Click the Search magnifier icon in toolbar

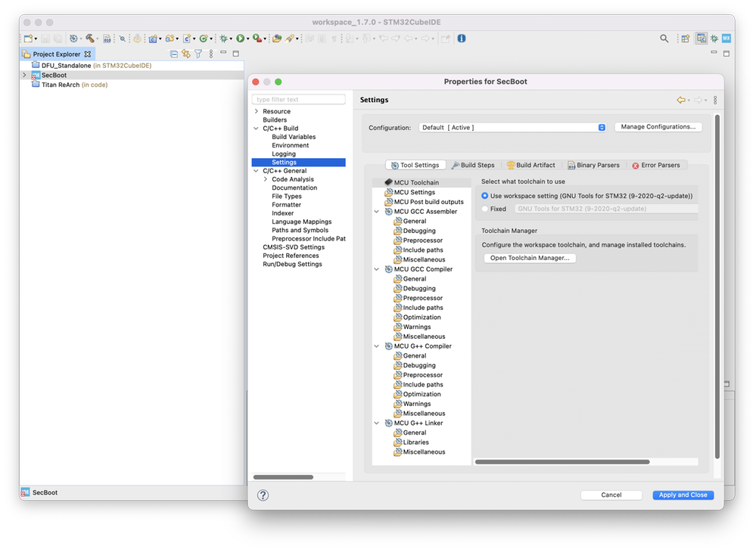pyautogui.click(x=664, y=39)
